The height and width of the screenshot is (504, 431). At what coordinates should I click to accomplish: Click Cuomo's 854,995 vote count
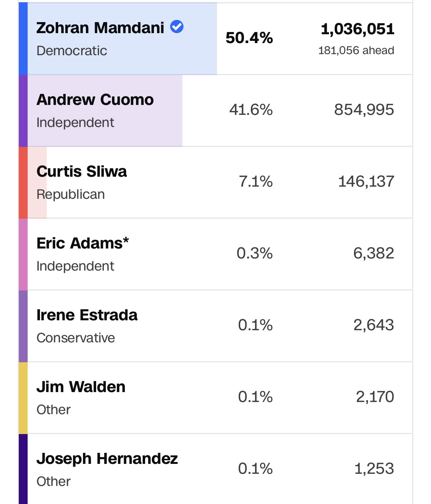[x=364, y=110]
